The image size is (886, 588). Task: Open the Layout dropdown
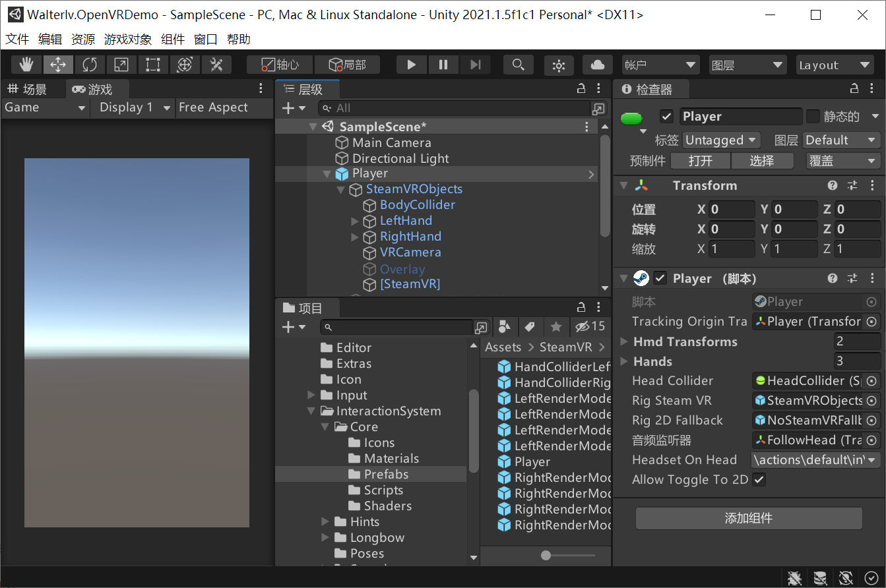tap(835, 65)
